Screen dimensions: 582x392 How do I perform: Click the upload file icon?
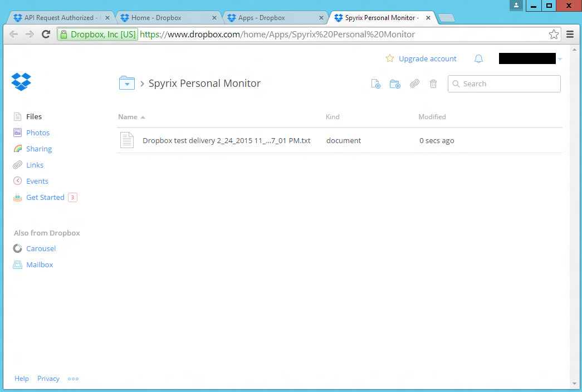click(375, 84)
